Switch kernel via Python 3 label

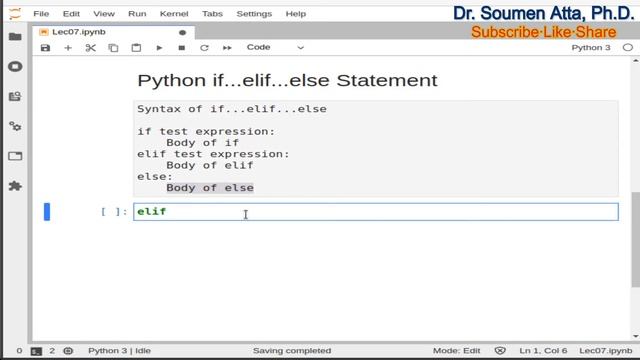click(x=591, y=48)
